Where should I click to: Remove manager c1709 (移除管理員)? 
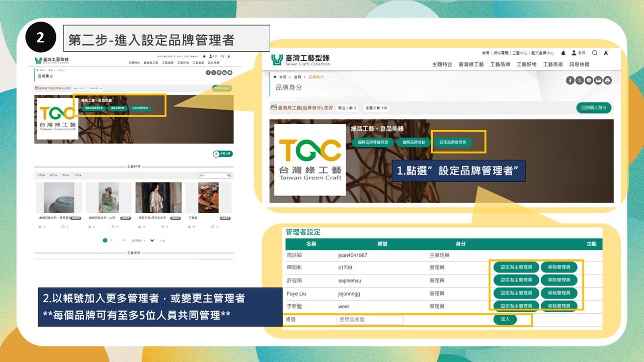[559, 267]
